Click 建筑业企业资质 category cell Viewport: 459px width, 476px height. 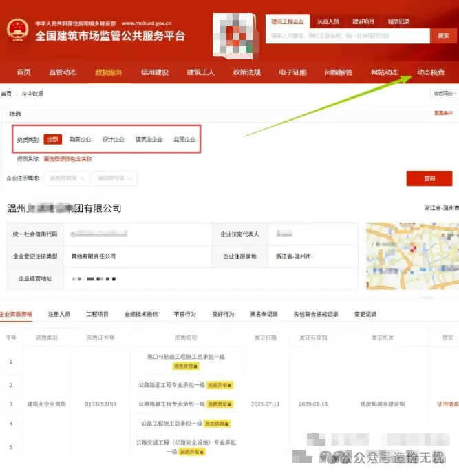47,404
